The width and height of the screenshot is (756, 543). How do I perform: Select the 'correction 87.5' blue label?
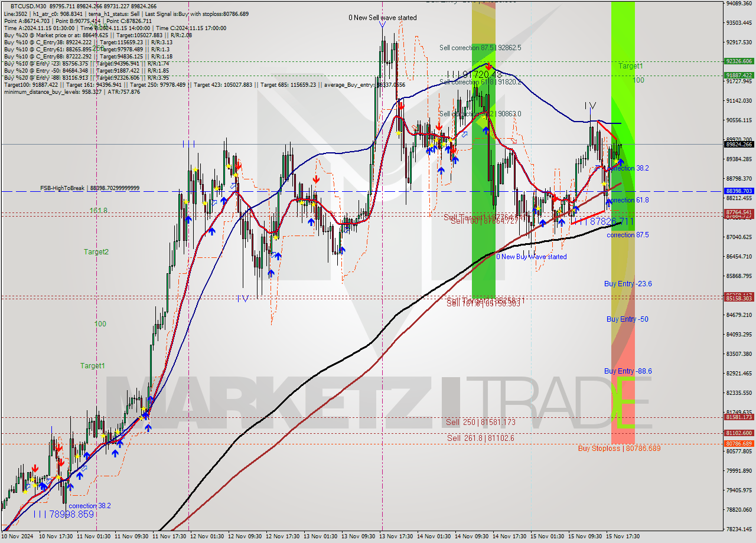628,235
